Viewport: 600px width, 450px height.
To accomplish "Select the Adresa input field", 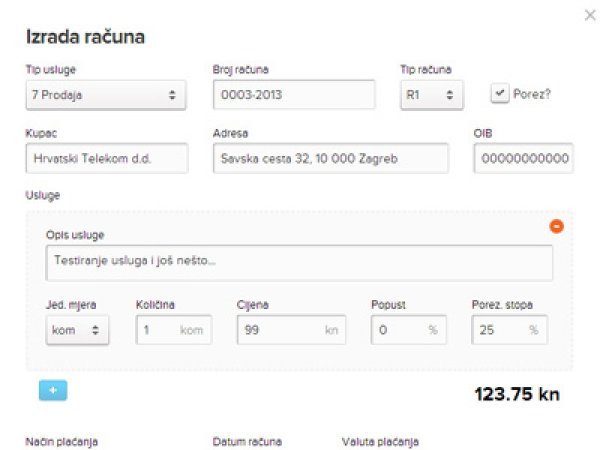I will pyautogui.click(x=331, y=158).
